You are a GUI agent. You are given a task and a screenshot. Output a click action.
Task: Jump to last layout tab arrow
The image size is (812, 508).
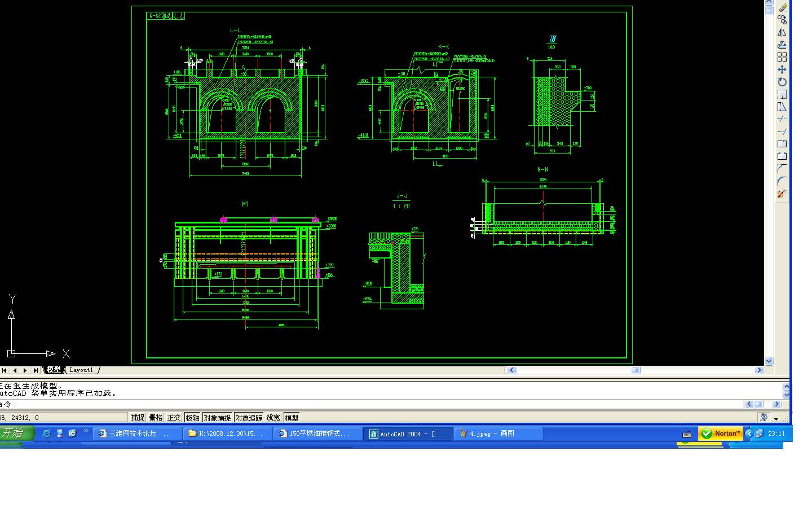36,370
